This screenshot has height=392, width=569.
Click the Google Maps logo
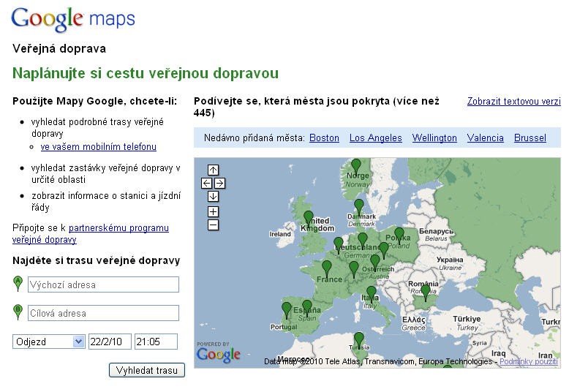click(73, 19)
